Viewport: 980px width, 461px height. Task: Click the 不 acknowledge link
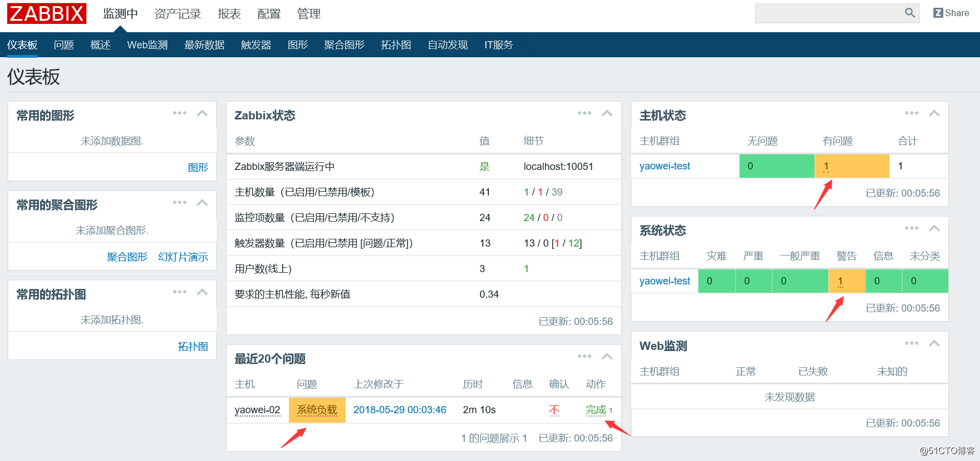554,410
